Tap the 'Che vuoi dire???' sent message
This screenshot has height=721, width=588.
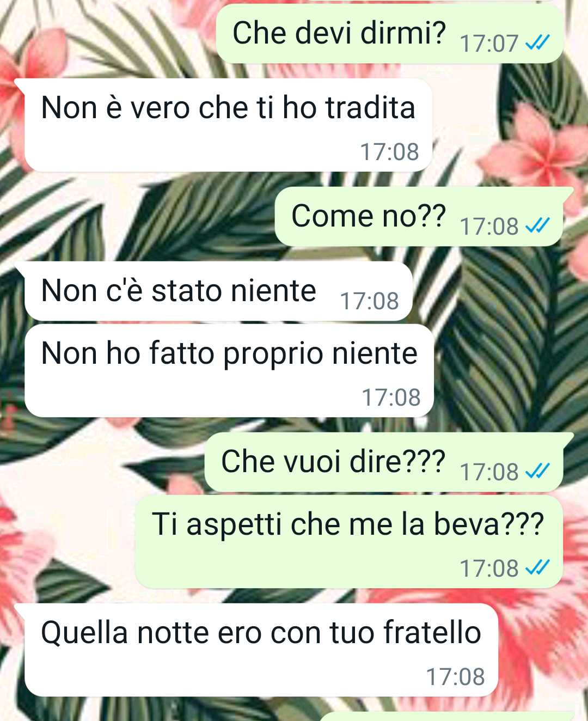pos(383,462)
